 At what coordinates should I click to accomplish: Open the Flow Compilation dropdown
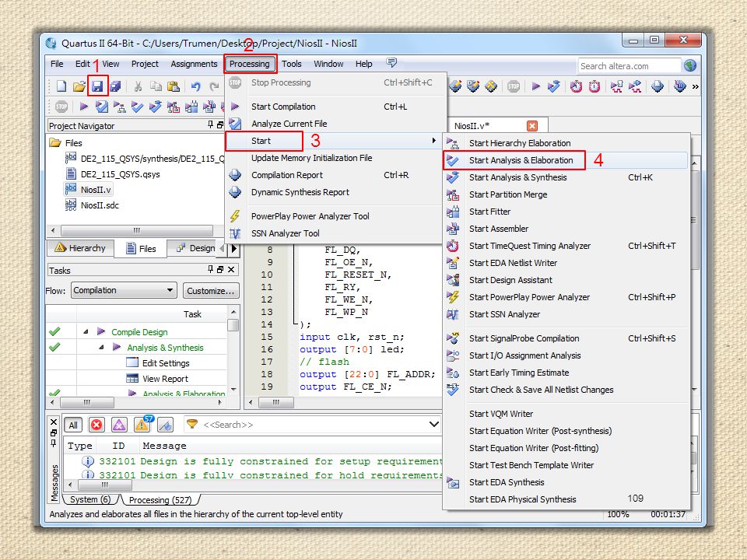click(x=124, y=290)
